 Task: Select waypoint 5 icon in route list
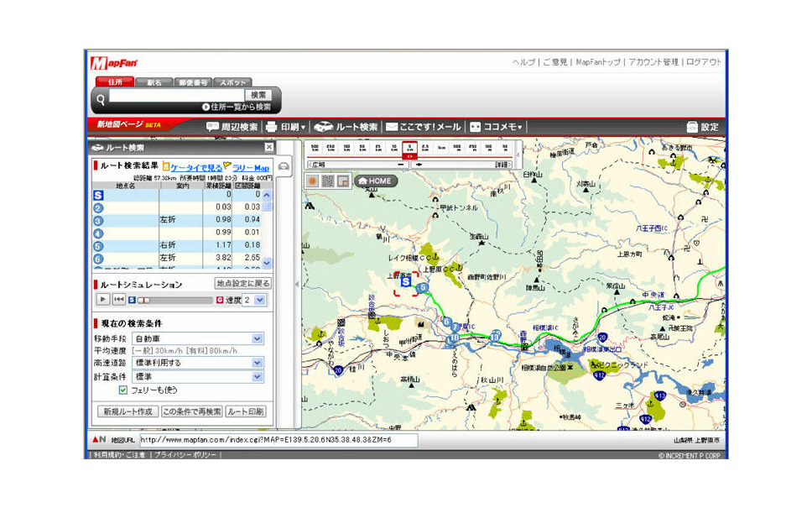tap(98, 246)
